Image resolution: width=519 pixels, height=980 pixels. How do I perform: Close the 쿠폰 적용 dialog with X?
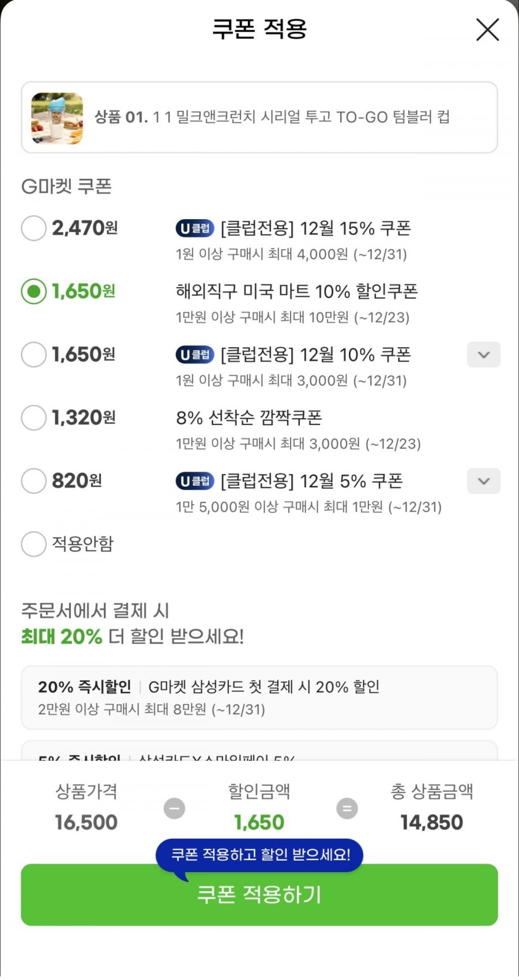pyautogui.click(x=487, y=29)
